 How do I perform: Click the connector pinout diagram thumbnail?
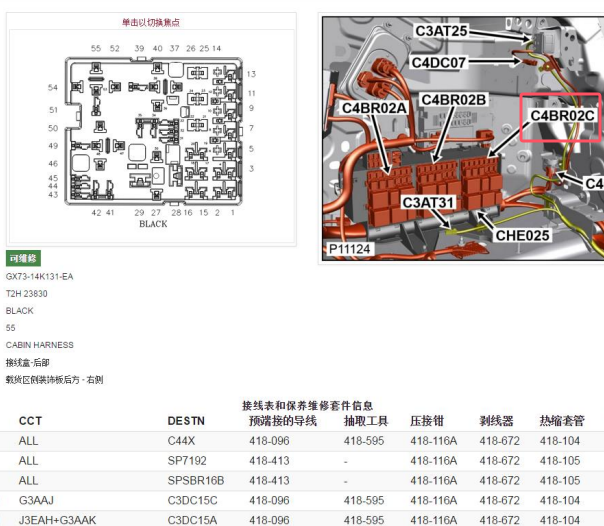(153, 136)
